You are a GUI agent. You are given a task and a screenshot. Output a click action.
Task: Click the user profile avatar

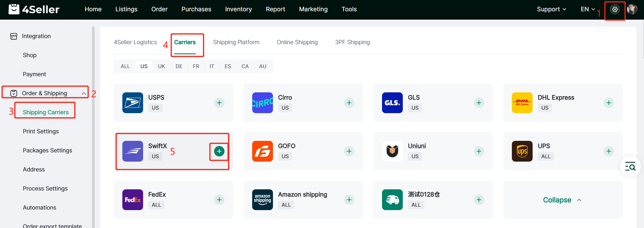click(x=632, y=10)
